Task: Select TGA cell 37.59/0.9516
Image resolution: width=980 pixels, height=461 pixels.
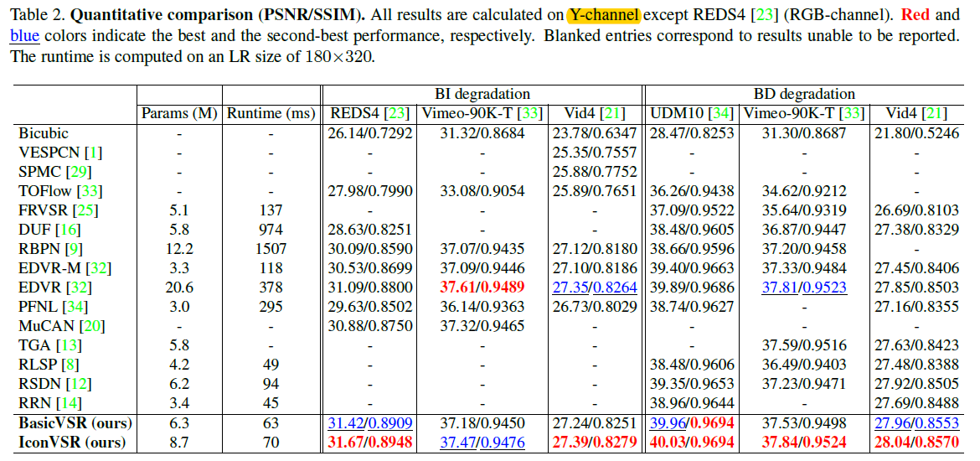Action: point(803,345)
